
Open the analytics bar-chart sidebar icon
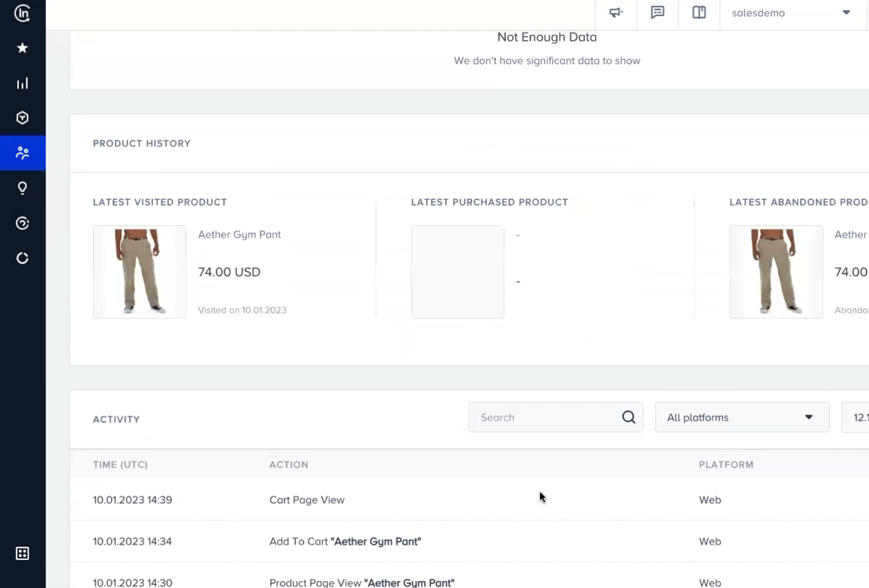click(22, 83)
